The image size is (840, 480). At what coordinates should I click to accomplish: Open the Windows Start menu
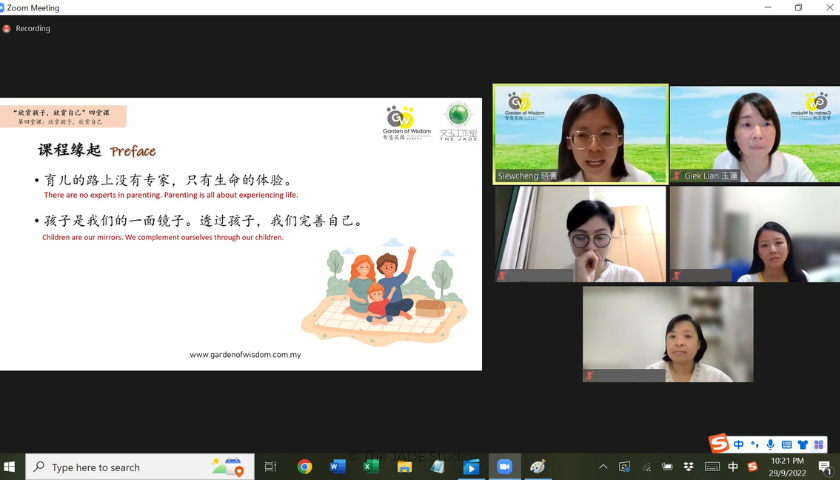pyautogui.click(x=11, y=467)
